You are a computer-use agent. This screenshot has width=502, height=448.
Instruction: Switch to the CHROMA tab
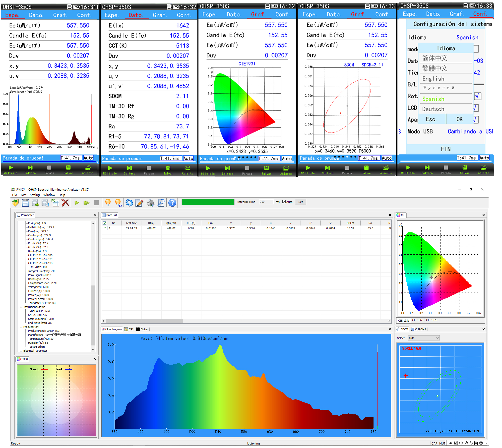[419, 329]
